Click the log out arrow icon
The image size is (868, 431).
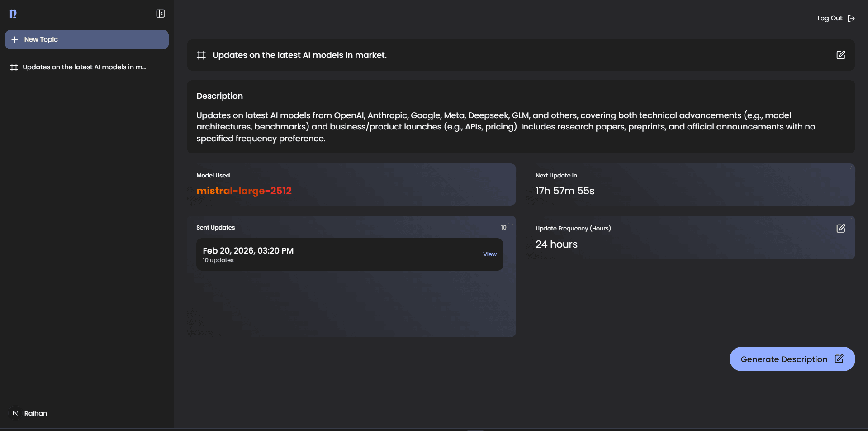coord(851,19)
